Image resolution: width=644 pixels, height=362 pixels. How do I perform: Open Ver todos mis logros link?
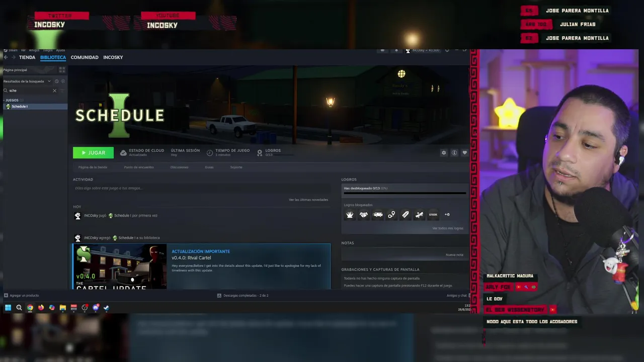(448, 228)
